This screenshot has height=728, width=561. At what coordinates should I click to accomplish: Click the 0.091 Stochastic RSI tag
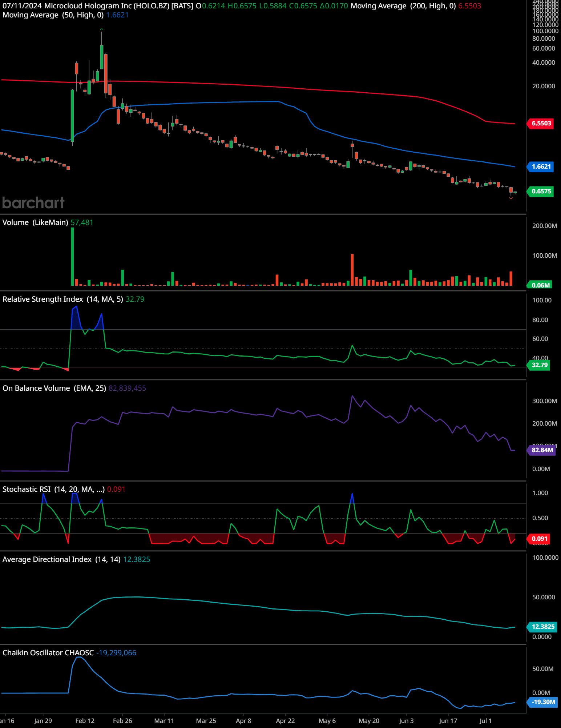coord(539,539)
